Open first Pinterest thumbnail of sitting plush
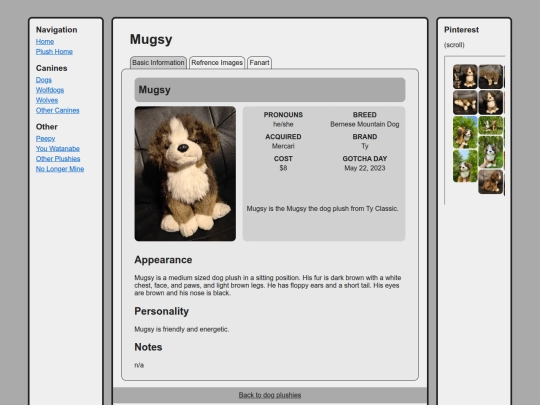 (x=465, y=76)
